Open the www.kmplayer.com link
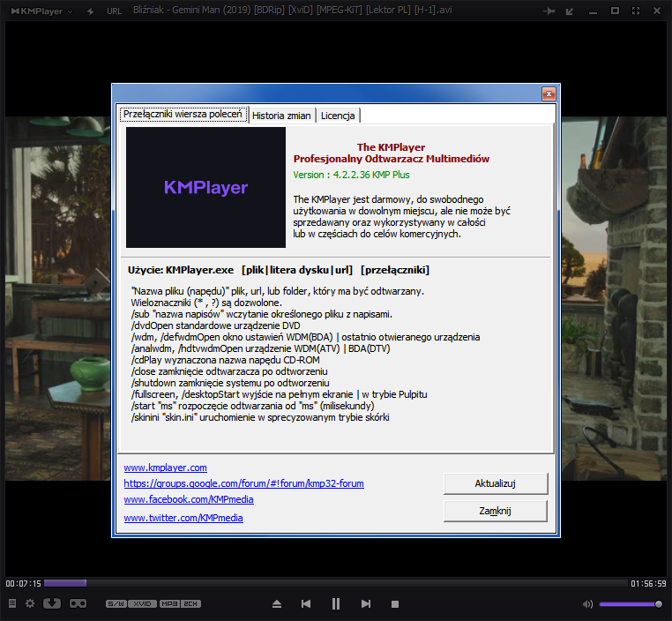Screen dimensions: 672x621 (166, 468)
